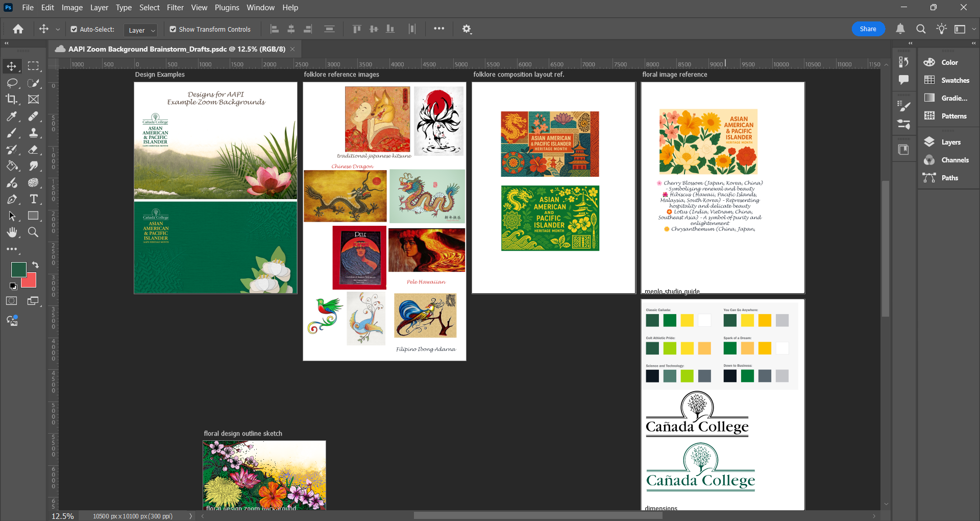
Task: Select the Lasso tool
Action: tap(11, 83)
